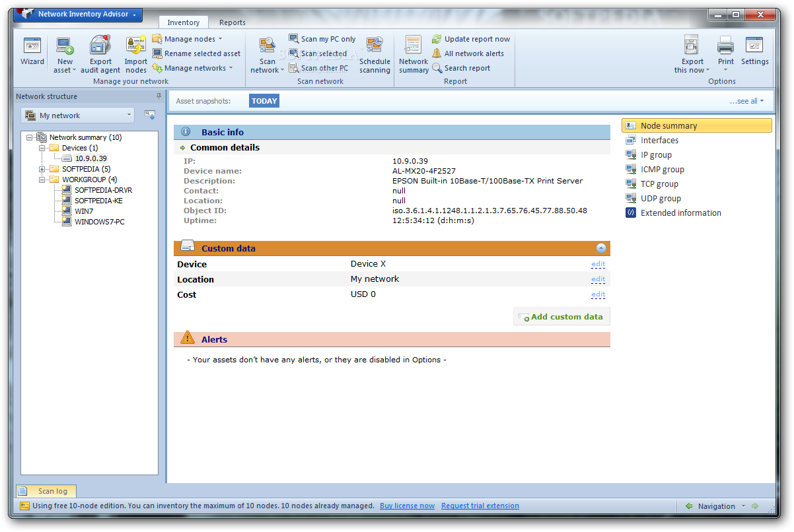Click Import nodes icon

pyautogui.click(x=136, y=46)
